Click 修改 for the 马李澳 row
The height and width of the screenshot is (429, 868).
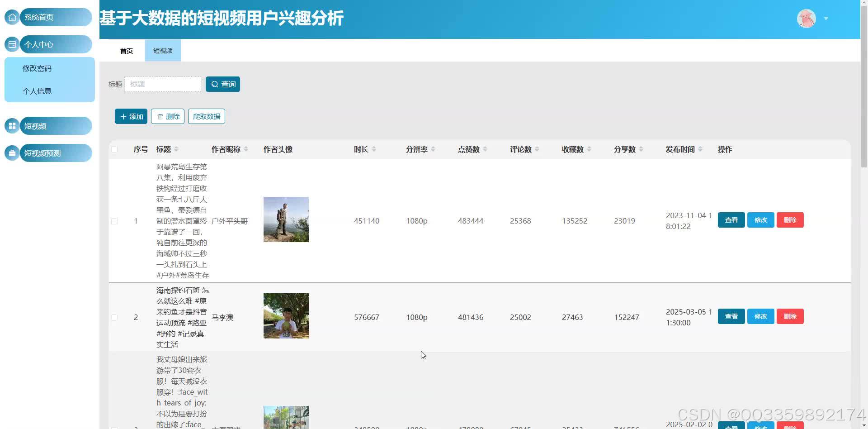pos(761,316)
